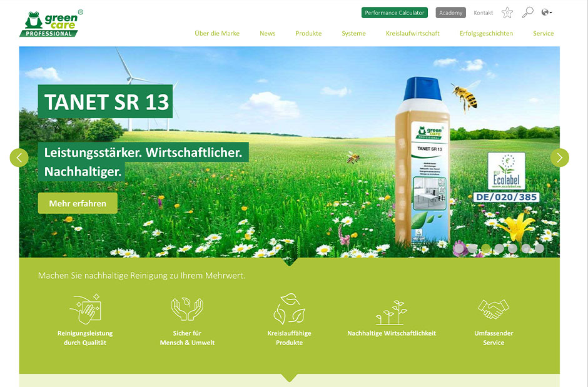The height and width of the screenshot is (387, 588).
Task: Click Umfassender Service label
Action: pyautogui.click(x=494, y=338)
